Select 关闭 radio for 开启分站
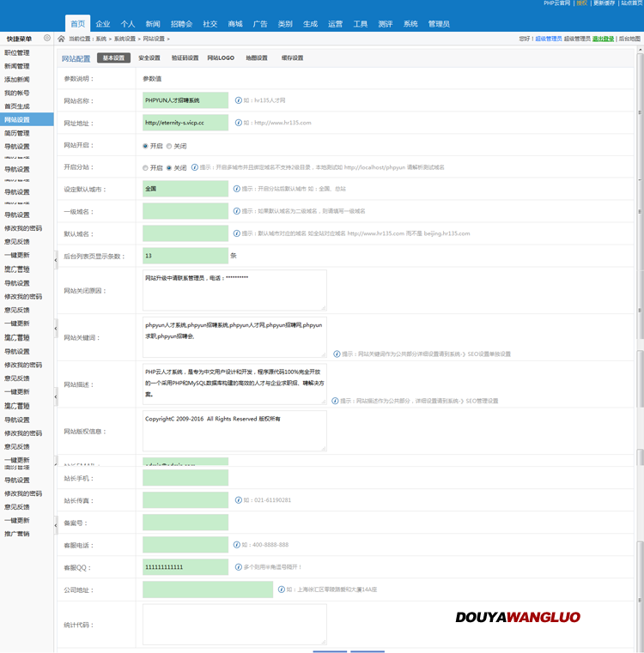This screenshot has width=644, height=653. click(x=169, y=168)
